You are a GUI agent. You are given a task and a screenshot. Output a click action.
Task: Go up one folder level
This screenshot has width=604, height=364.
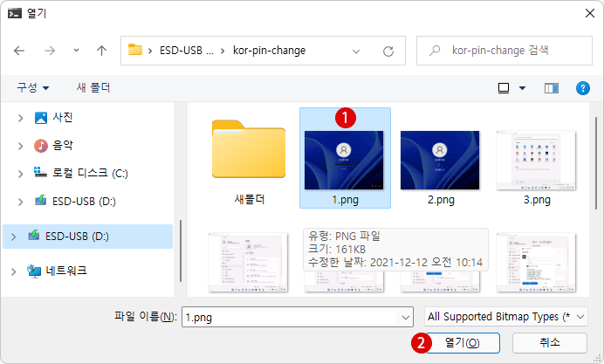pyautogui.click(x=102, y=51)
